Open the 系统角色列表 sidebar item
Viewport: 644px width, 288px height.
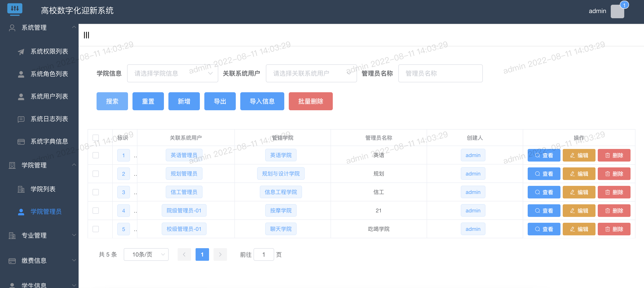point(49,74)
